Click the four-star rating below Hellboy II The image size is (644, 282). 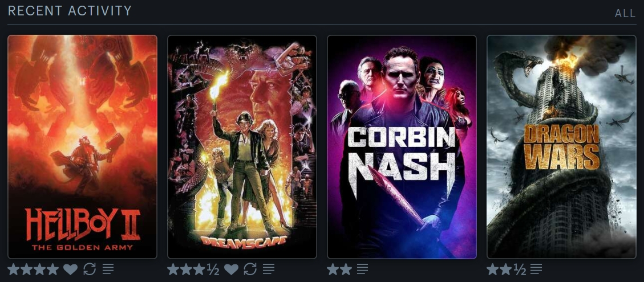click(33, 269)
